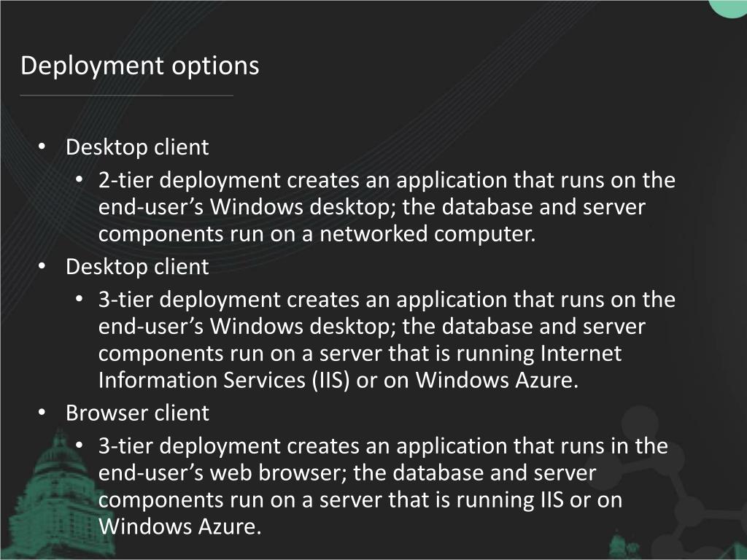Click the sub-bullet dot under 'Browser client'
Screen dimensions: 747x560
(79, 446)
